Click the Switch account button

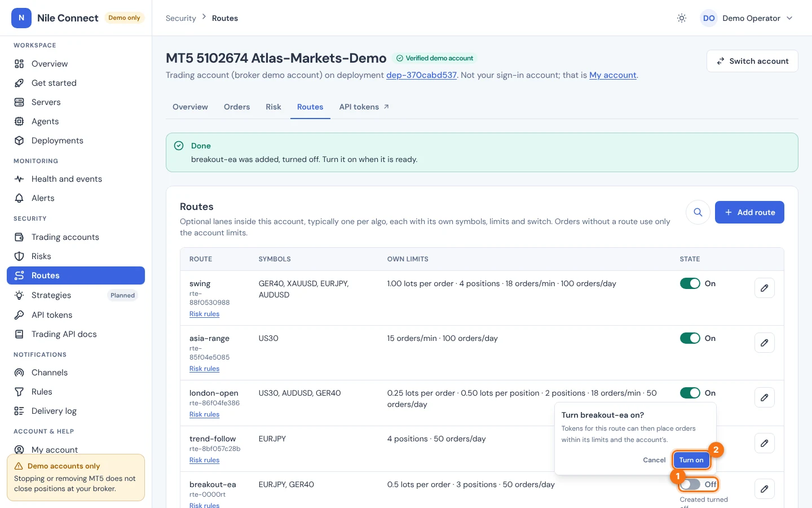752,61
